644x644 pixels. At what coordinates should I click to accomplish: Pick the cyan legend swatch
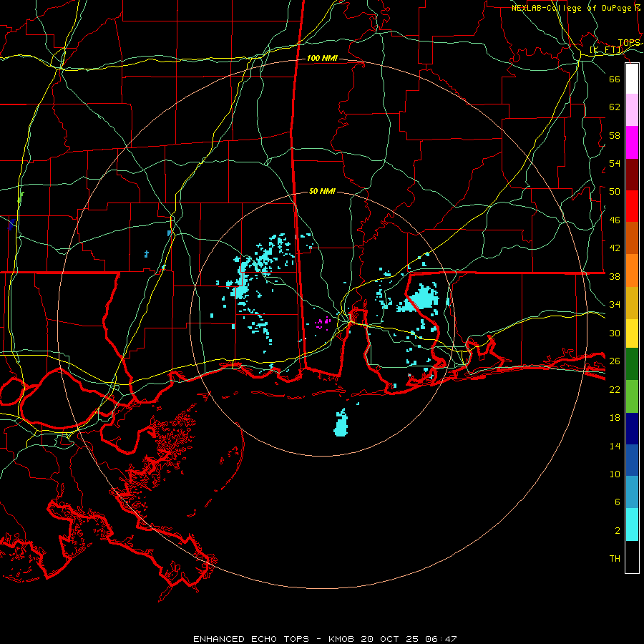point(632,525)
